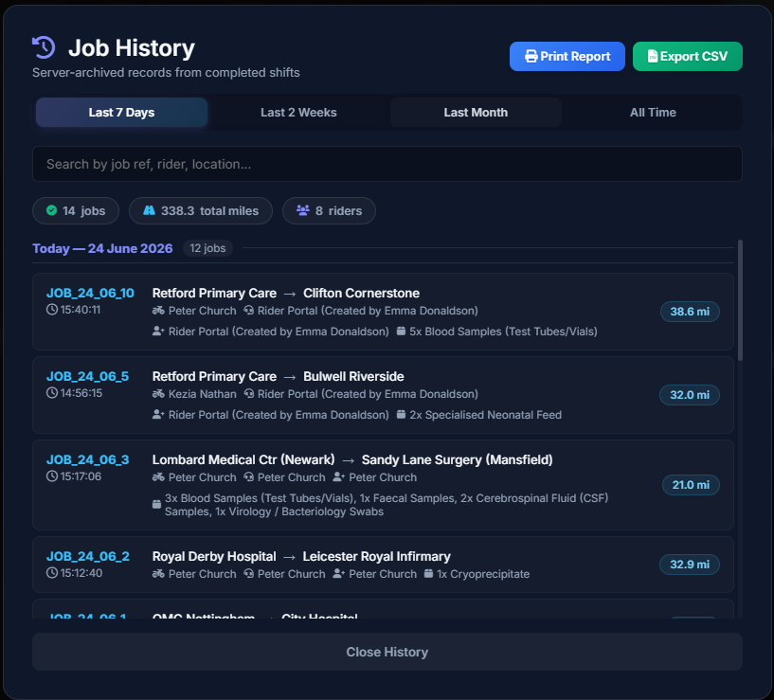Click the road icon beside total miles
774x700 pixels.
[x=149, y=211]
